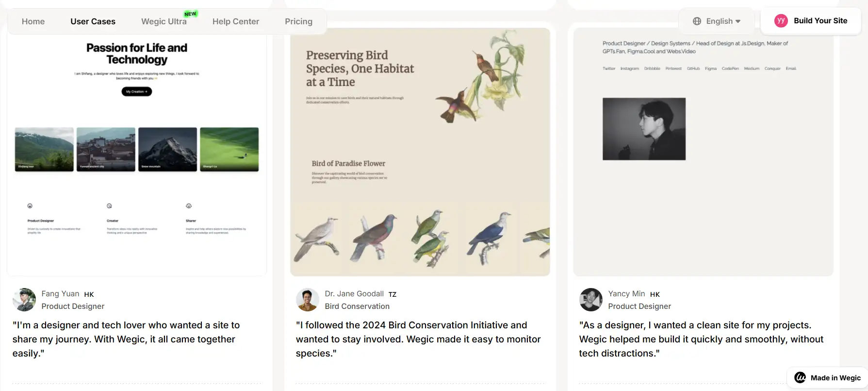
Task: Open the Passion for Life and Technology site preview
Action: point(137,153)
